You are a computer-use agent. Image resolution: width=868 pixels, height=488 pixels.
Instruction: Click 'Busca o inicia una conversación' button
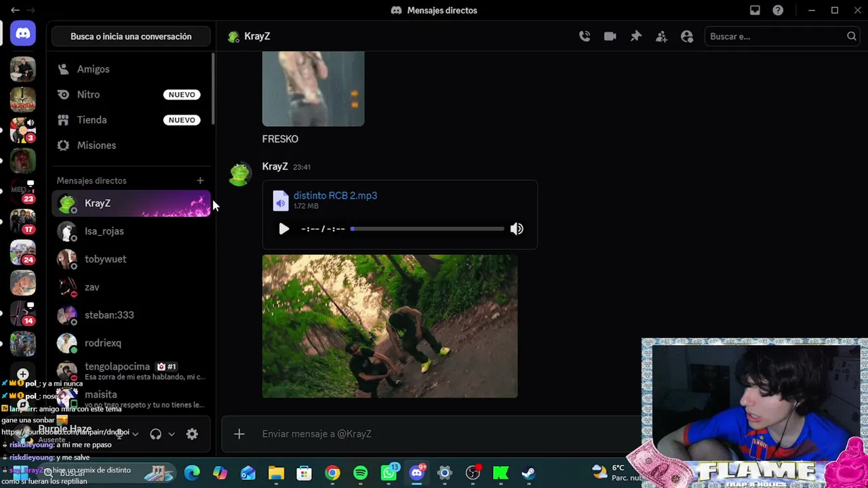point(132,37)
